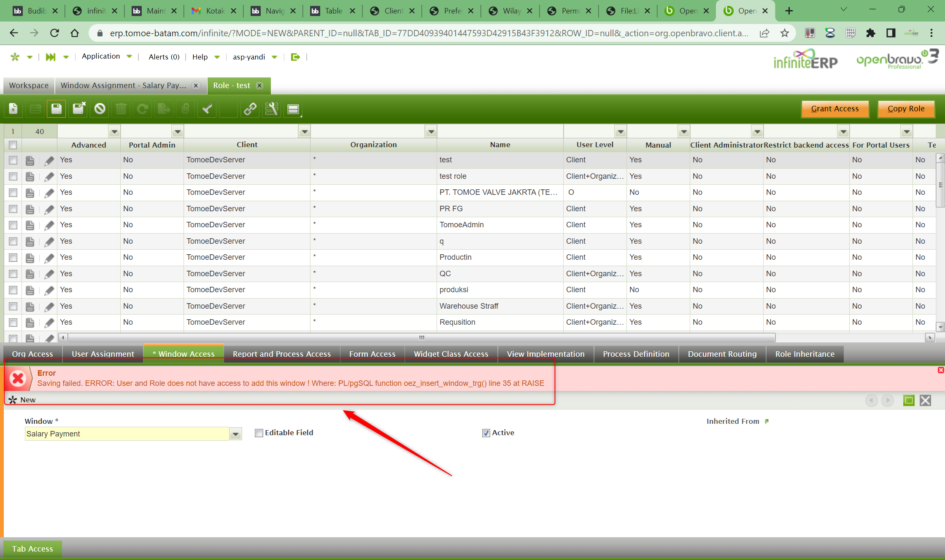Open the Role Inheritance tab

(x=805, y=354)
